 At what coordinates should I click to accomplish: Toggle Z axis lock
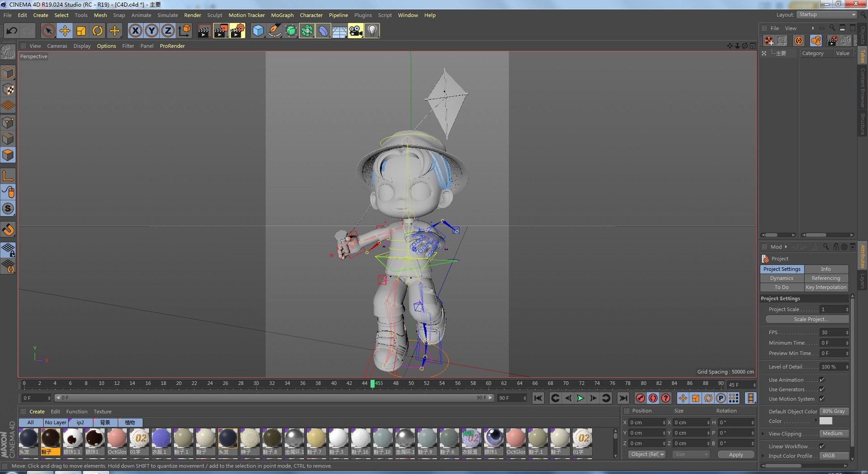pos(168,31)
